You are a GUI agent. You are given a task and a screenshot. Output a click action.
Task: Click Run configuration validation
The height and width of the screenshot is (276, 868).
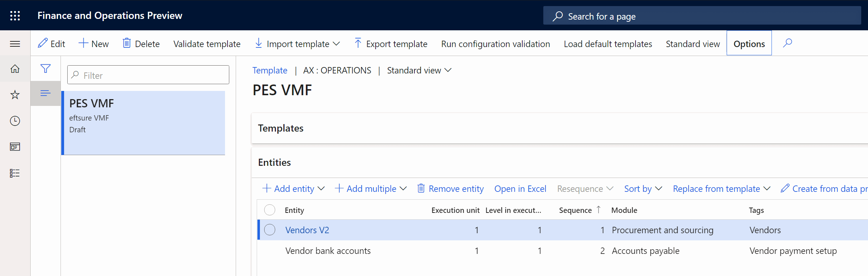[x=496, y=44]
